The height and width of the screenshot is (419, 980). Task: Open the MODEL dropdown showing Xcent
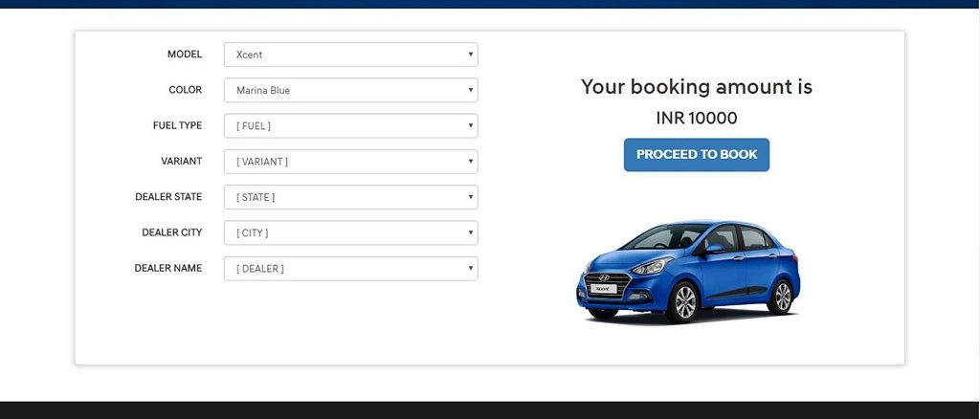point(350,55)
